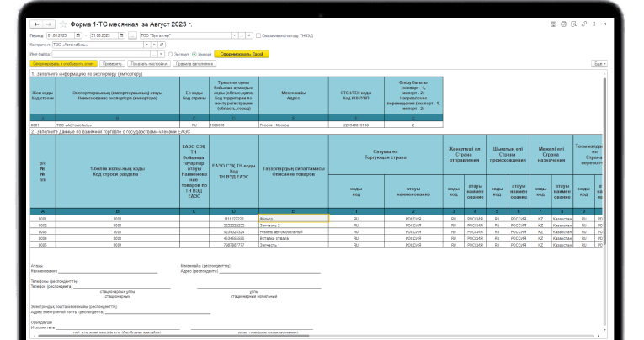Click the scroll down arrow at bottom right
644x340 pixels.
[604, 330]
